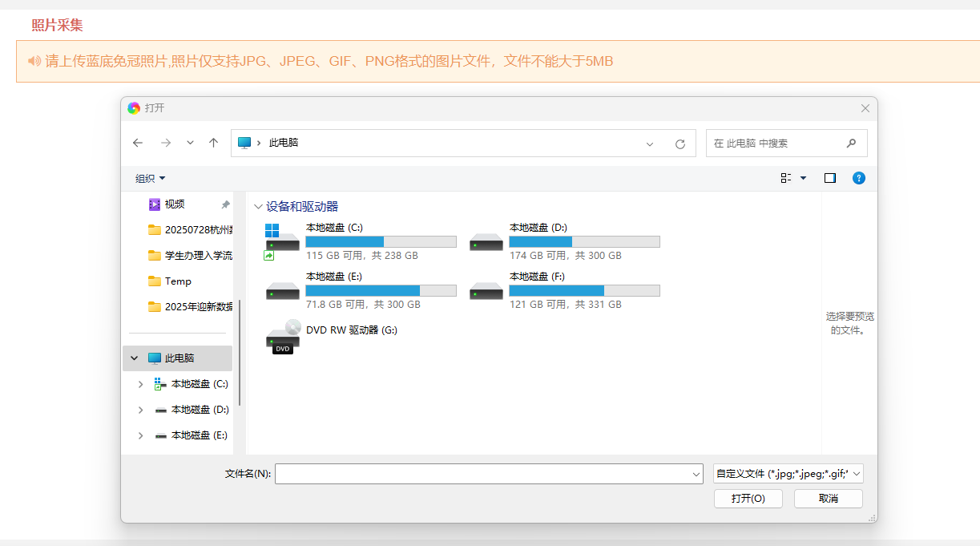Open the 文件名 dropdown arrow
Image resolution: width=980 pixels, height=546 pixels.
[x=696, y=474]
